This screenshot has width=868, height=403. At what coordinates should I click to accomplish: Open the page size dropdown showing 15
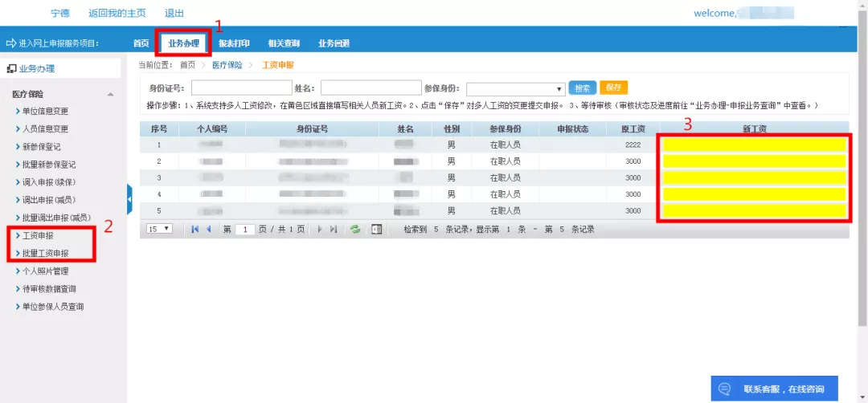pyautogui.click(x=159, y=229)
